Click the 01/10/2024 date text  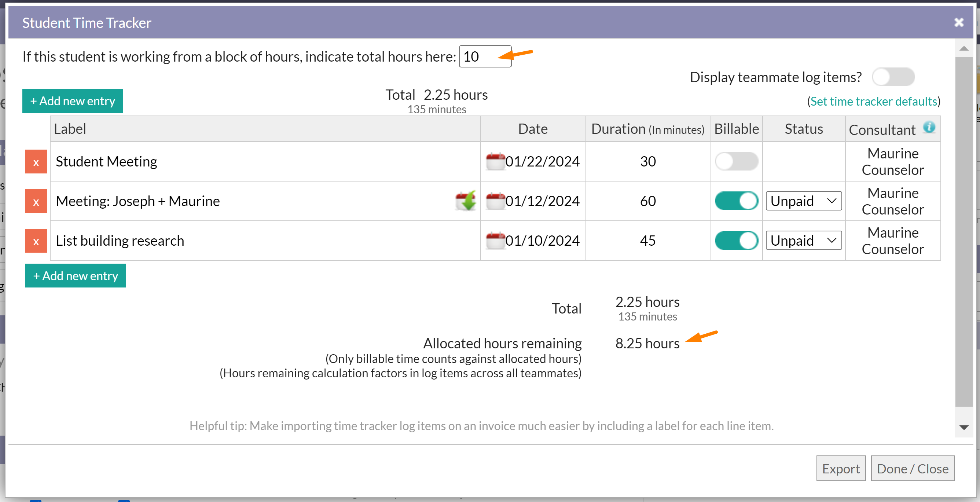pos(542,241)
